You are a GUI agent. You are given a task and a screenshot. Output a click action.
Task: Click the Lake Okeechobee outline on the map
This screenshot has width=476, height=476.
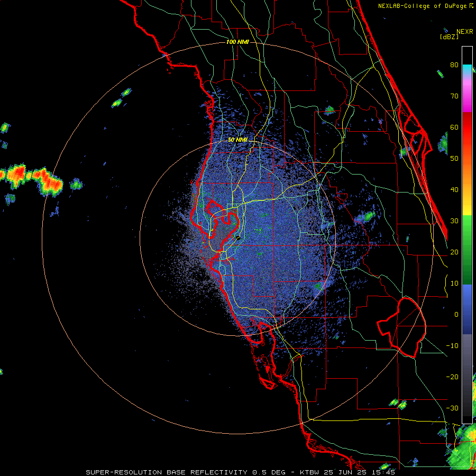(x=401, y=327)
